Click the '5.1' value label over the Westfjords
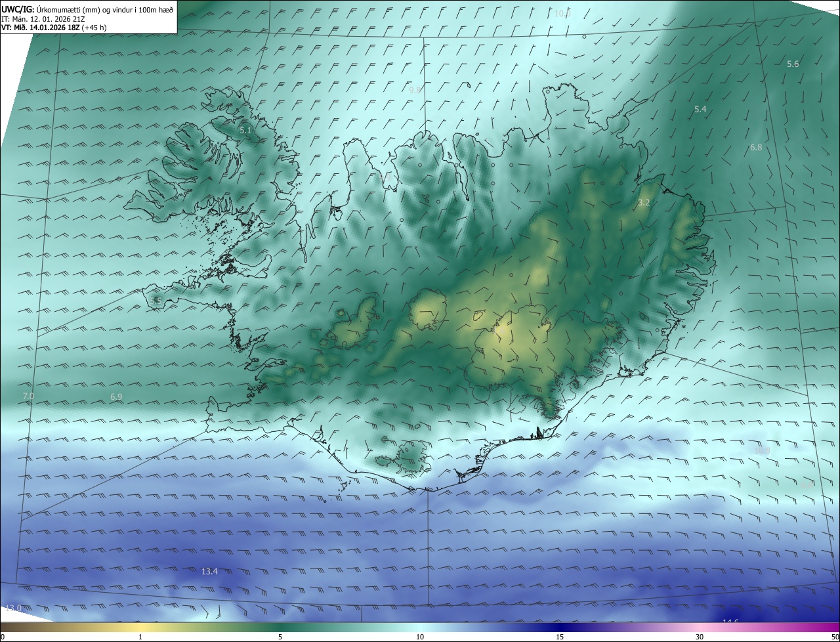Image resolution: width=840 pixels, height=642 pixels. click(x=245, y=131)
